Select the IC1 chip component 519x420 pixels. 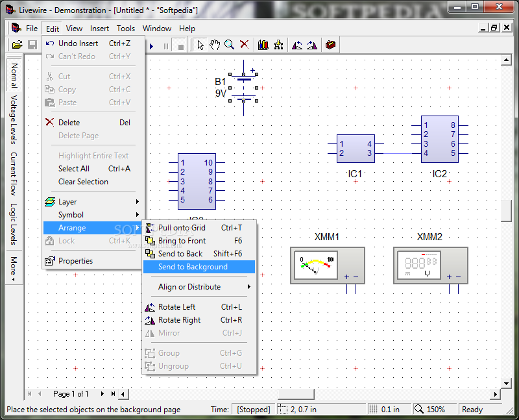point(356,149)
